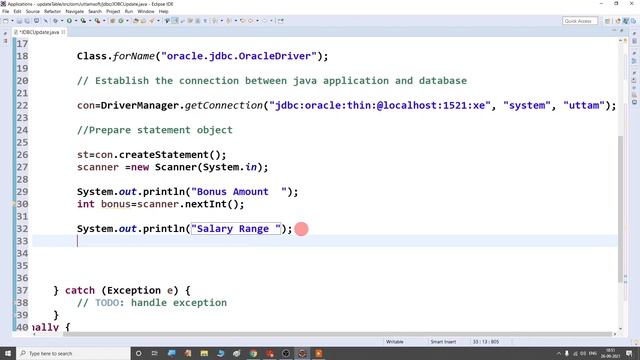Click the "Bonus Amount" string on line 29
The image size is (640, 360).
239,192
